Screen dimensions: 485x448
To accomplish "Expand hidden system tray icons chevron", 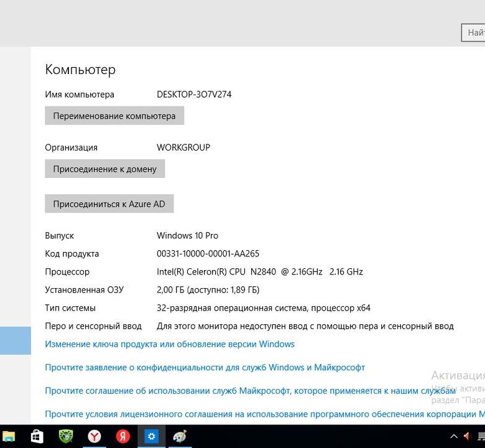I will click(x=454, y=436).
